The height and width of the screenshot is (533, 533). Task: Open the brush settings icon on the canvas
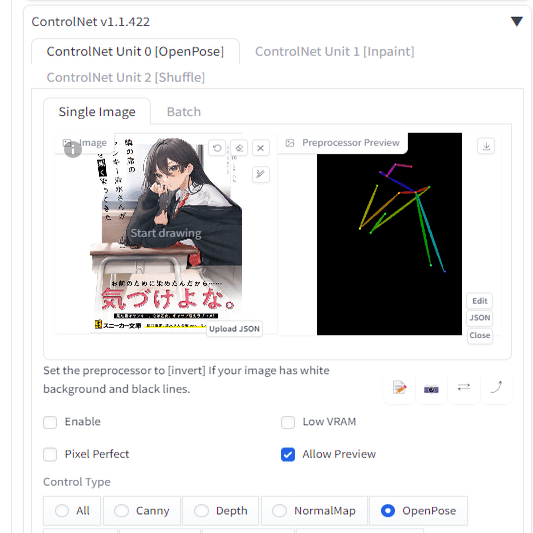pos(261,174)
